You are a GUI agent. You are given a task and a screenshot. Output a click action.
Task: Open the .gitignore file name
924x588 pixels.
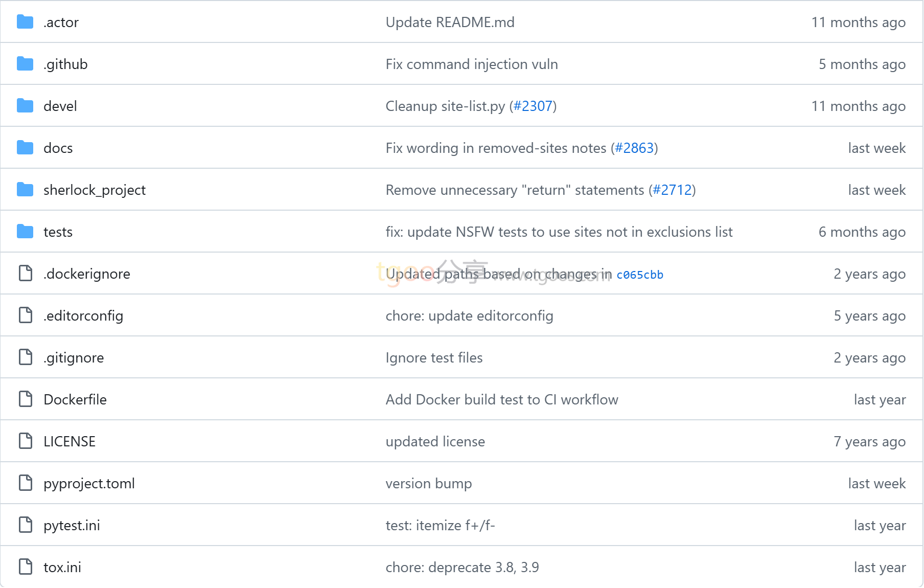click(74, 358)
